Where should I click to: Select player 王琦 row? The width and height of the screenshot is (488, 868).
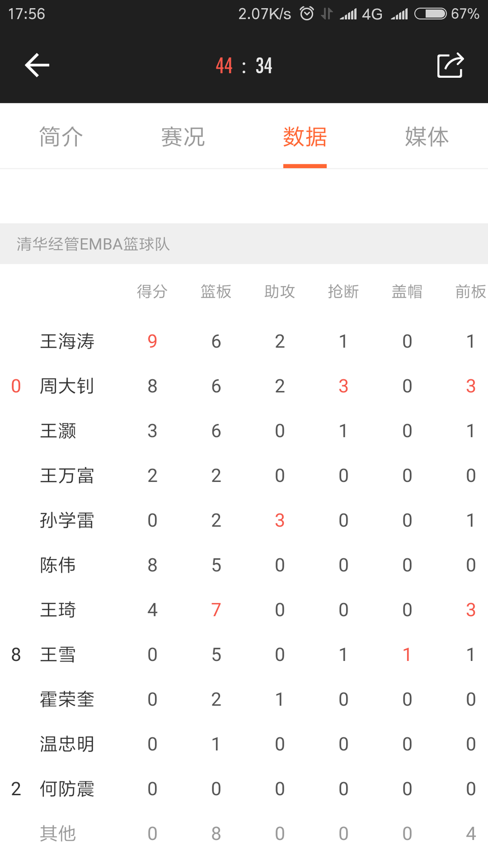tap(244, 610)
